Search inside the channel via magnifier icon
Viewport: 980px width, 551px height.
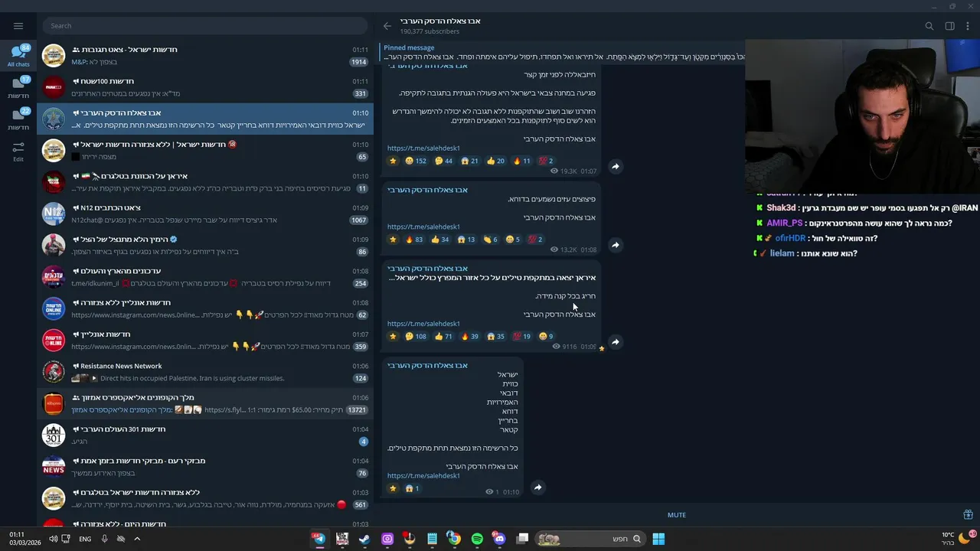[929, 26]
